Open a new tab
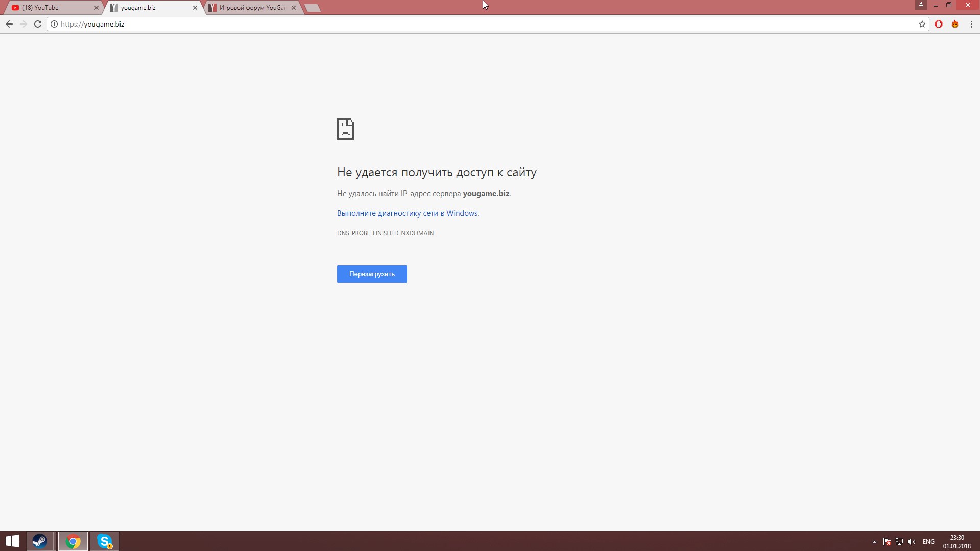The height and width of the screenshot is (551, 980). coord(312,8)
